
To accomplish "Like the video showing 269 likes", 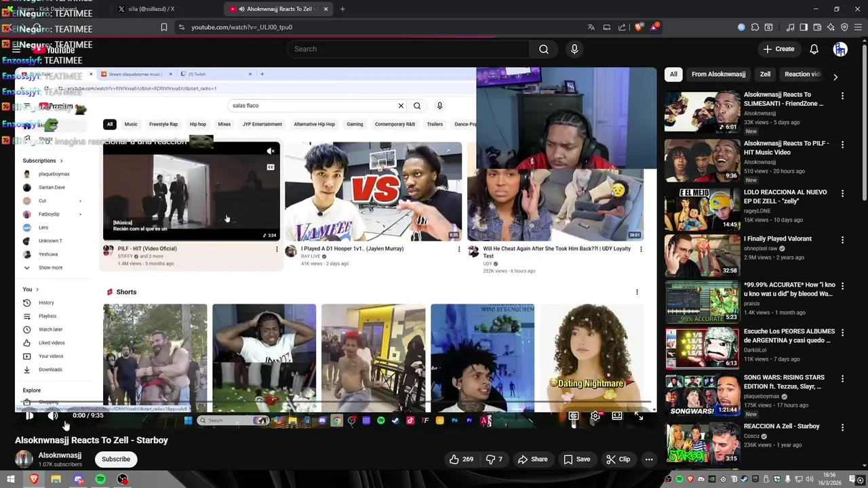I will point(461,459).
